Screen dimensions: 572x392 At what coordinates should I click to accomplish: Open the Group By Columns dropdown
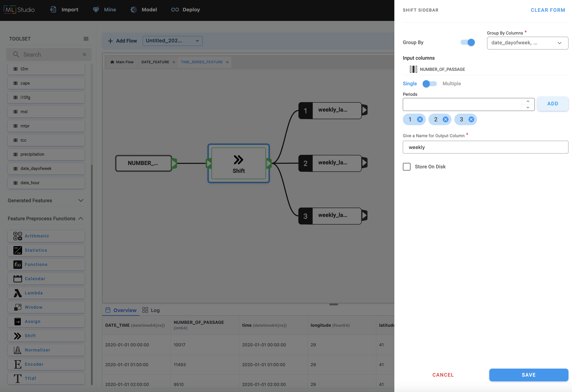click(527, 43)
